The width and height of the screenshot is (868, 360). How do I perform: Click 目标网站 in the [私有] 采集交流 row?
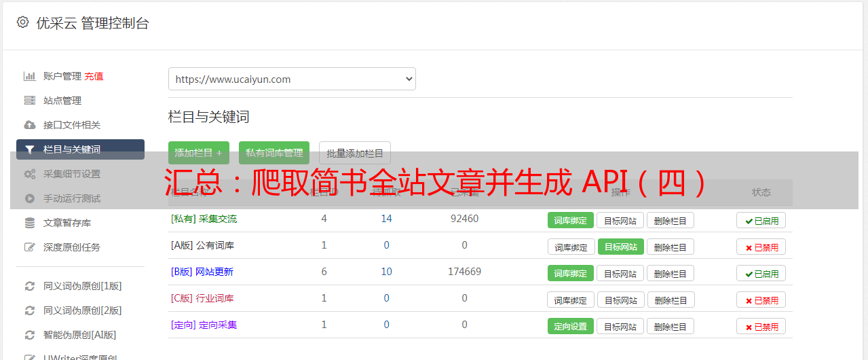620,220
